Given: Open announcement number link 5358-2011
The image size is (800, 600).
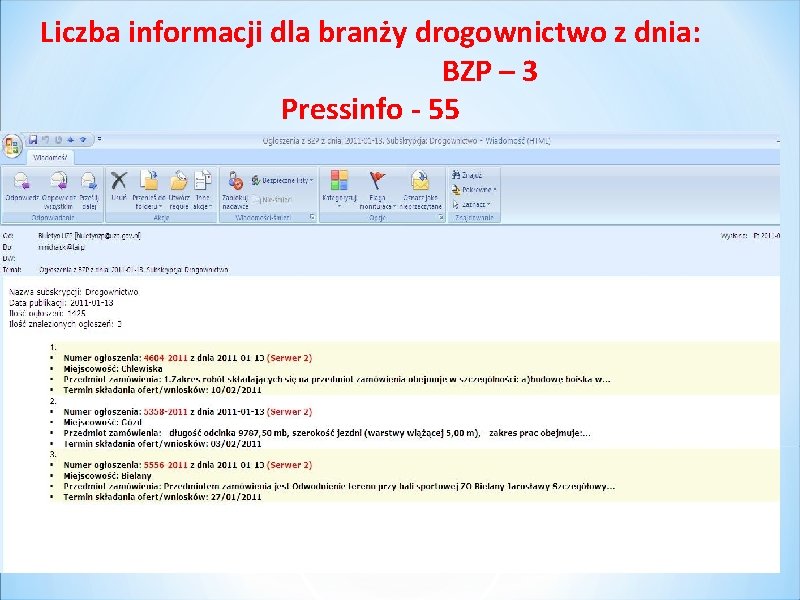Looking at the screenshot, I should tap(166, 412).
